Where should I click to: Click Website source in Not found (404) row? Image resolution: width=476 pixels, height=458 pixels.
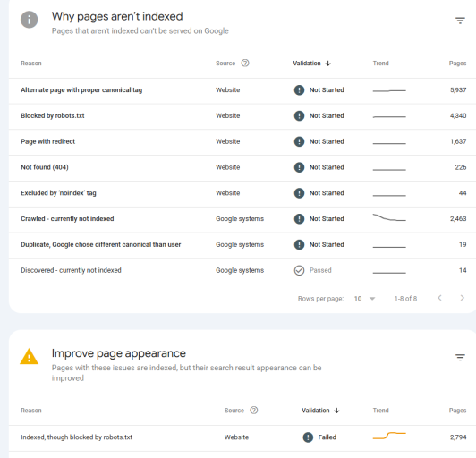click(227, 167)
